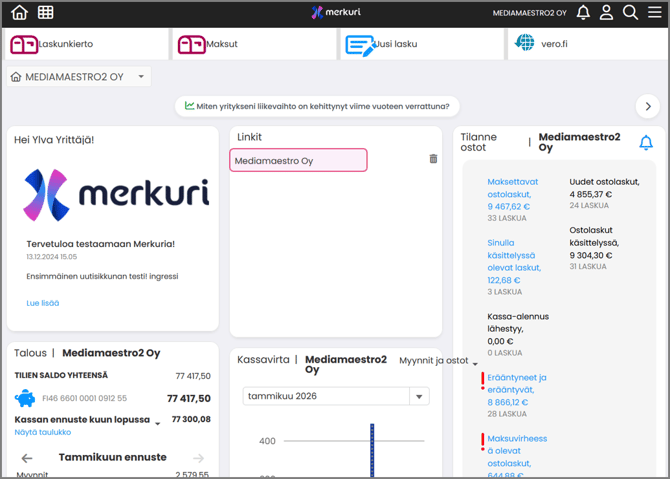Viewport: 670px width, 479px height.
Task: Click the Lue lisää link
Action: tap(42, 303)
